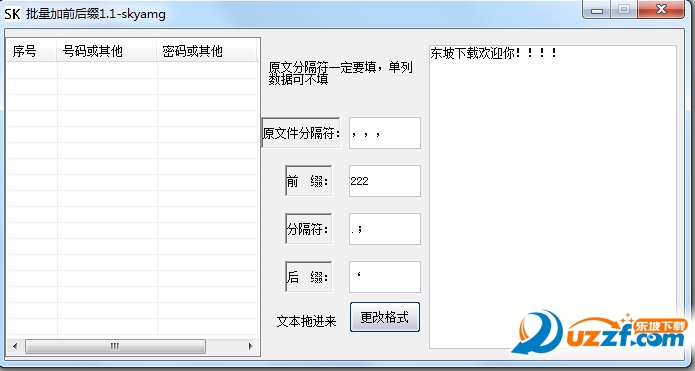Click the 文本拖进来 label
This screenshot has height=371, width=695.
click(x=306, y=321)
